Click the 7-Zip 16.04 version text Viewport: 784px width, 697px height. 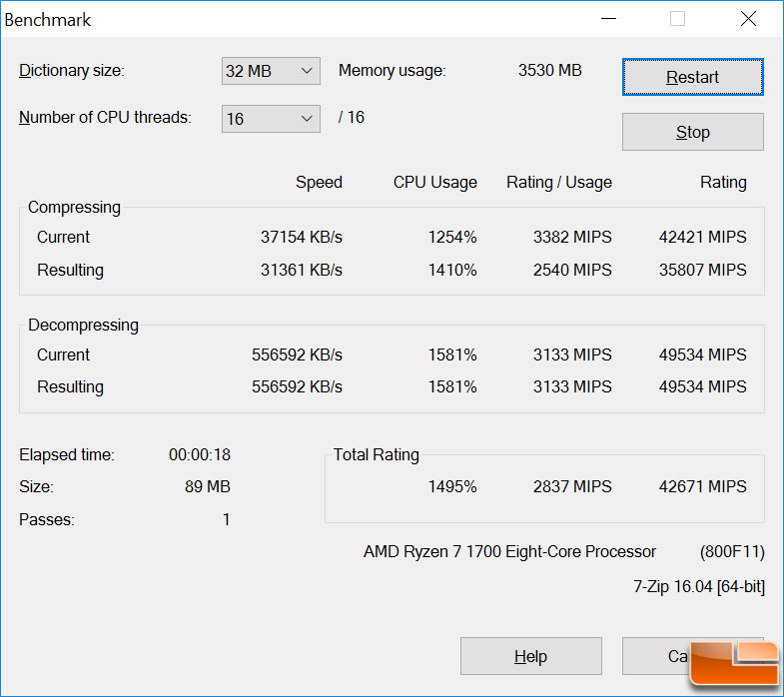(x=699, y=586)
